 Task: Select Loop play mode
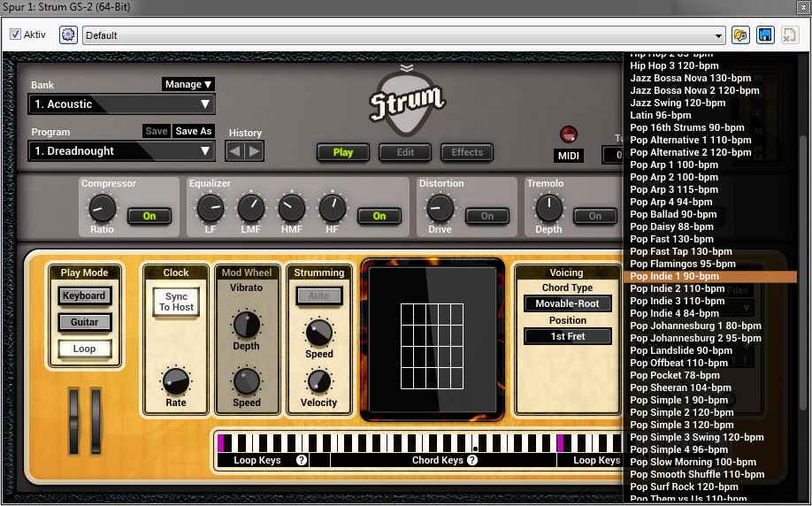coord(84,349)
